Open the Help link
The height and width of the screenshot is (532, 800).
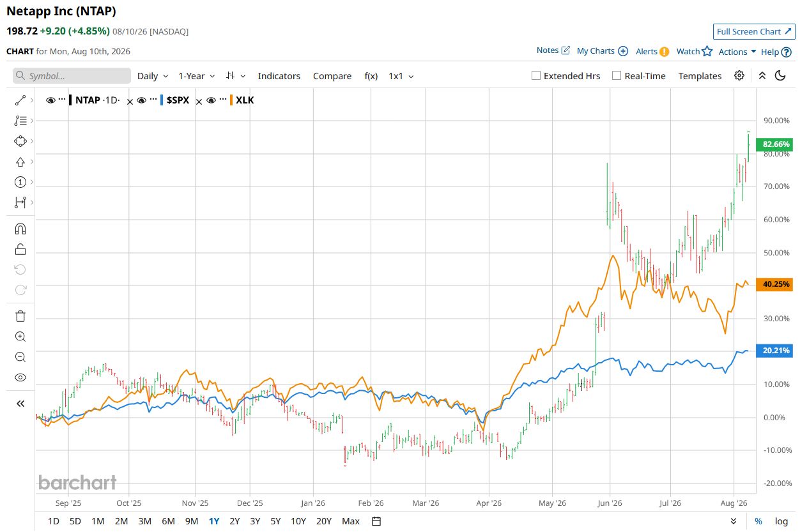776,52
